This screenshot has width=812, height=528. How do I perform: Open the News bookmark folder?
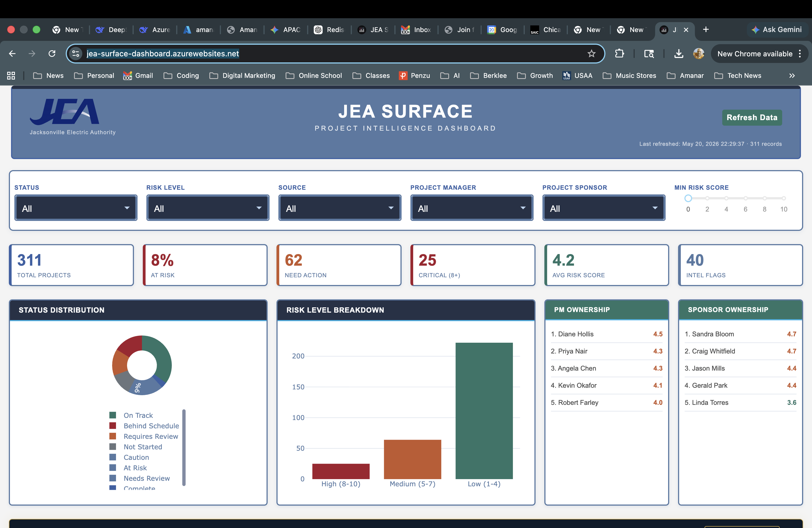48,75
